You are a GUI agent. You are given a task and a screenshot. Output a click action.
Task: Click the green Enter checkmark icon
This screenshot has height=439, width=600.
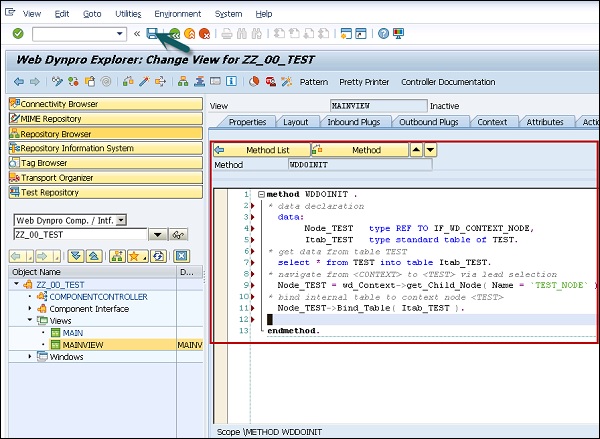coord(18,34)
